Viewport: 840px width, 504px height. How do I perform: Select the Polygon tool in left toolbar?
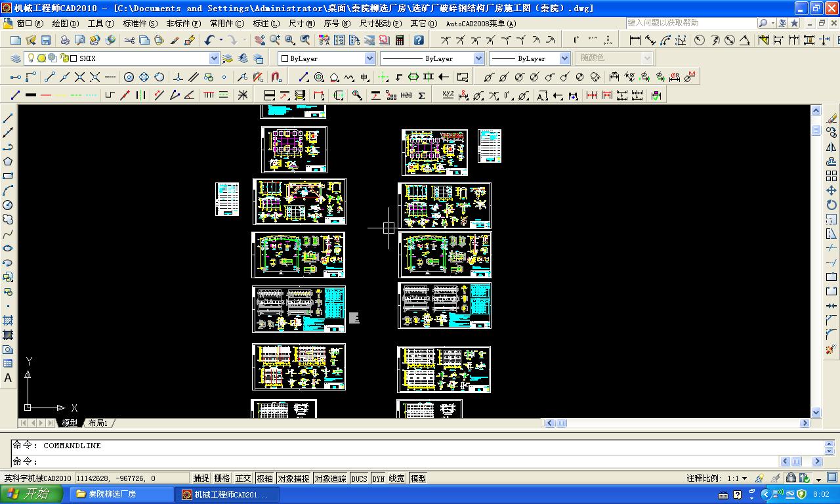point(8,161)
